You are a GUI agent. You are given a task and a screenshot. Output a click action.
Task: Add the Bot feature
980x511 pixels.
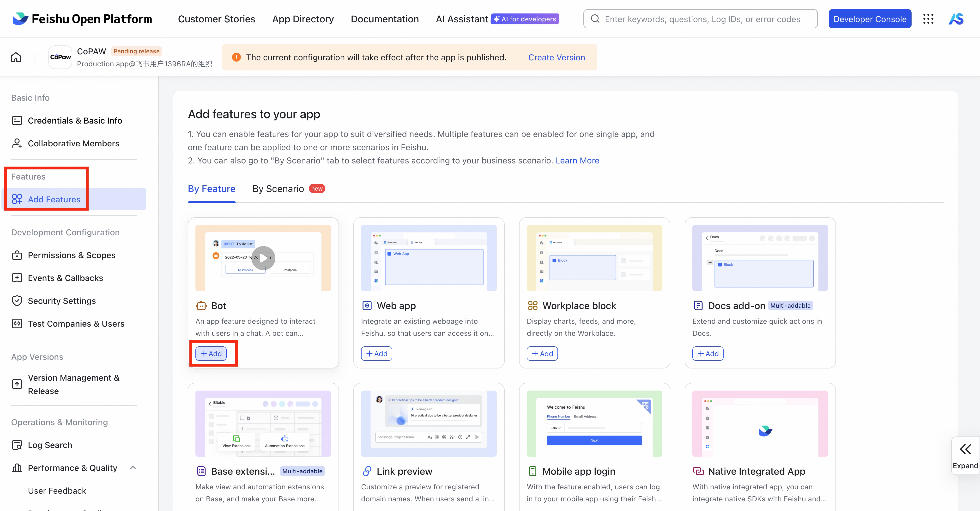(x=211, y=354)
